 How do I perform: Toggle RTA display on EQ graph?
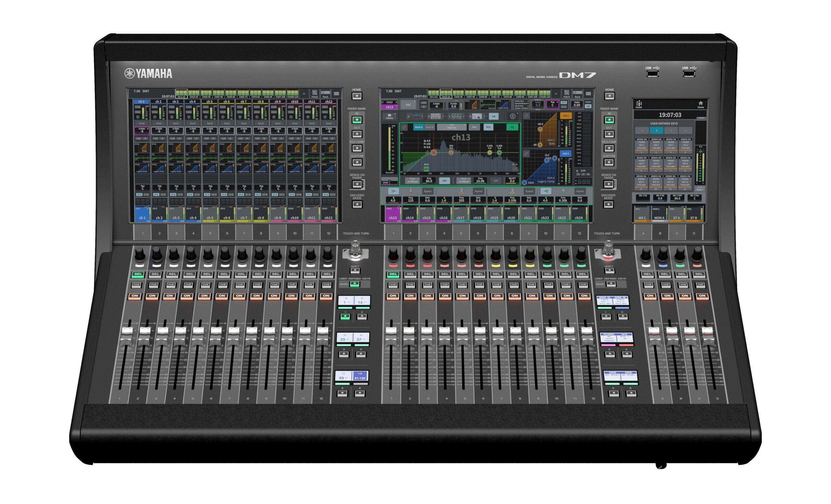[488, 127]
